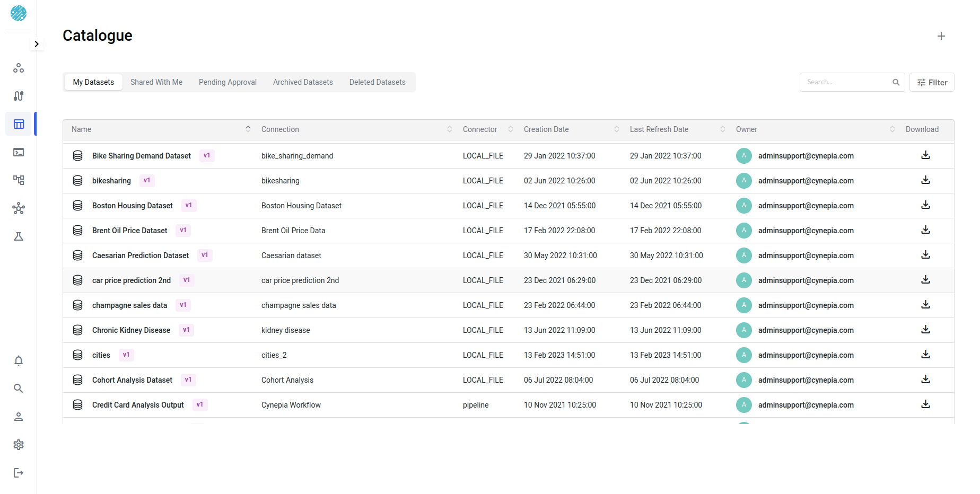Sort by Creation Date column arrows
Screen dimensions: 980x494
tap(617, 129)
